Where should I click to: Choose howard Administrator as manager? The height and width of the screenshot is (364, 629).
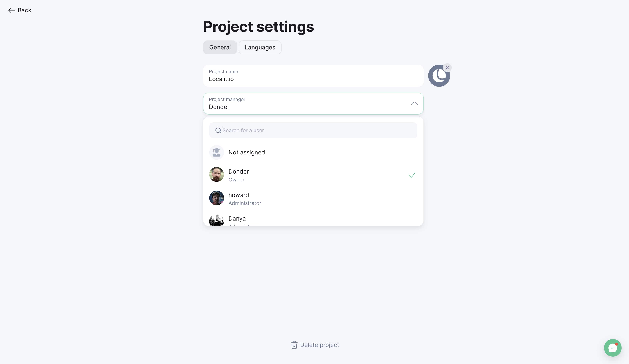[313, 199]
